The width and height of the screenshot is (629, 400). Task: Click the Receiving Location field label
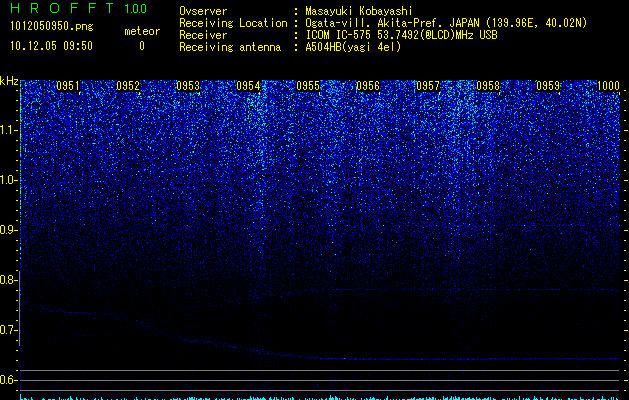pos(233,23)
